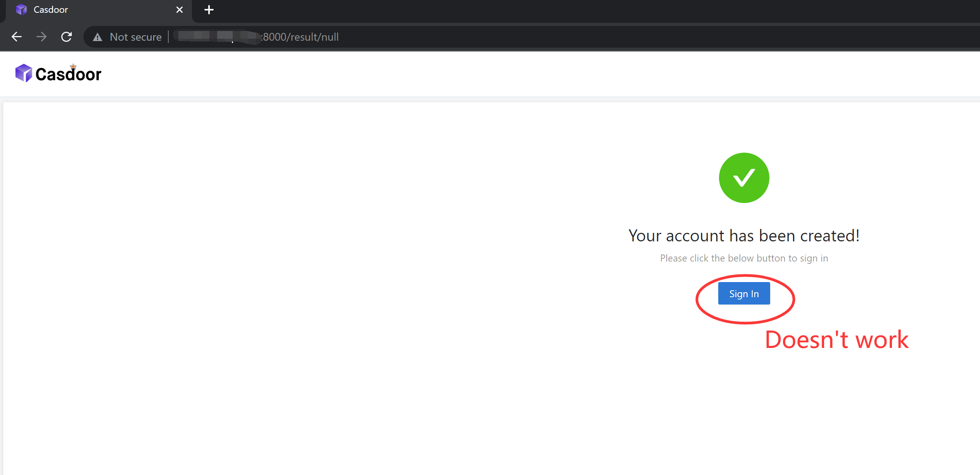The height and width of the screenshot is (475, 980).
Task: Click the browser back arrow
Action: [x=16, y=36]
